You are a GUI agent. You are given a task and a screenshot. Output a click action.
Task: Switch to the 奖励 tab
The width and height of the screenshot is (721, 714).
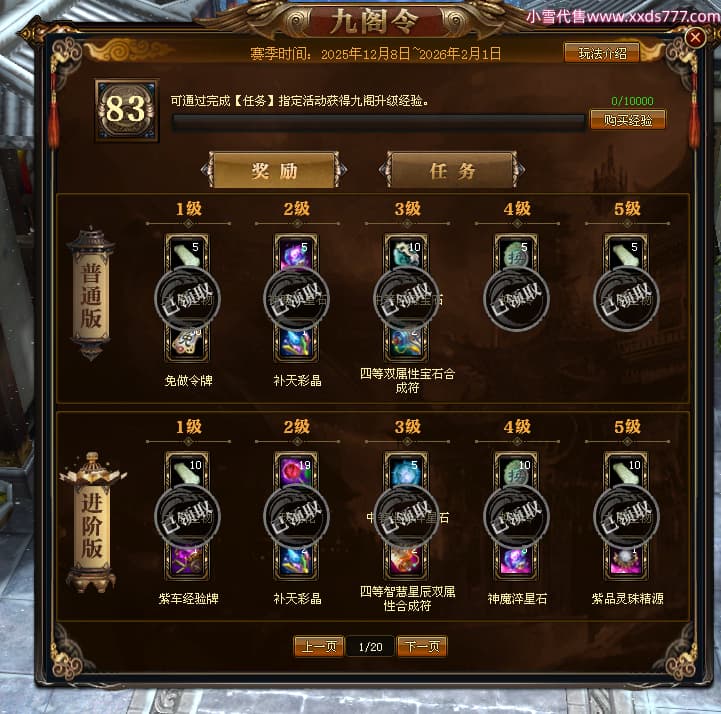click(274, 171)
